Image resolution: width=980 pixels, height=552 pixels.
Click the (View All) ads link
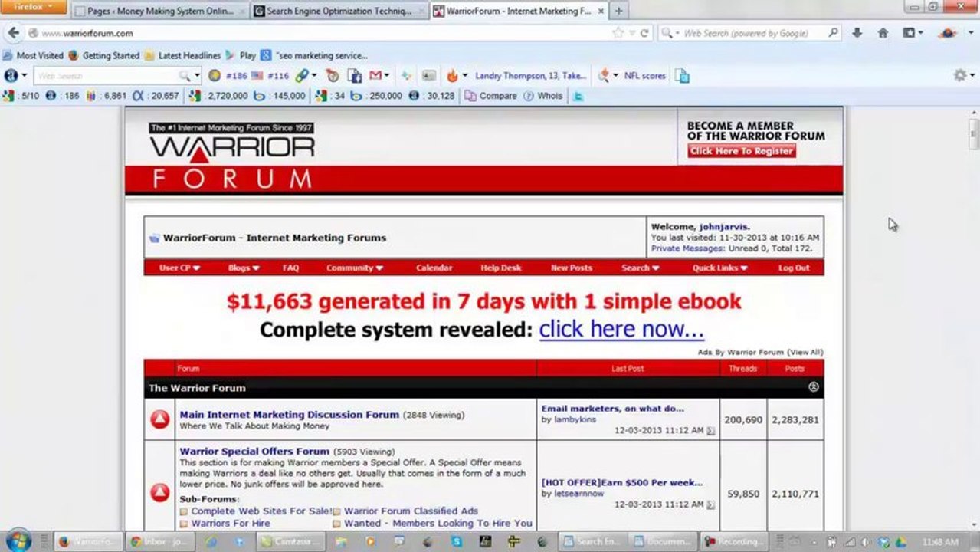tap(805, 352)
